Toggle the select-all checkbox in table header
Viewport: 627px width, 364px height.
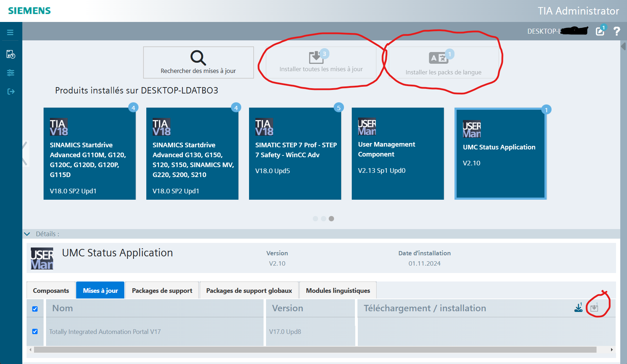coord(35,309)
